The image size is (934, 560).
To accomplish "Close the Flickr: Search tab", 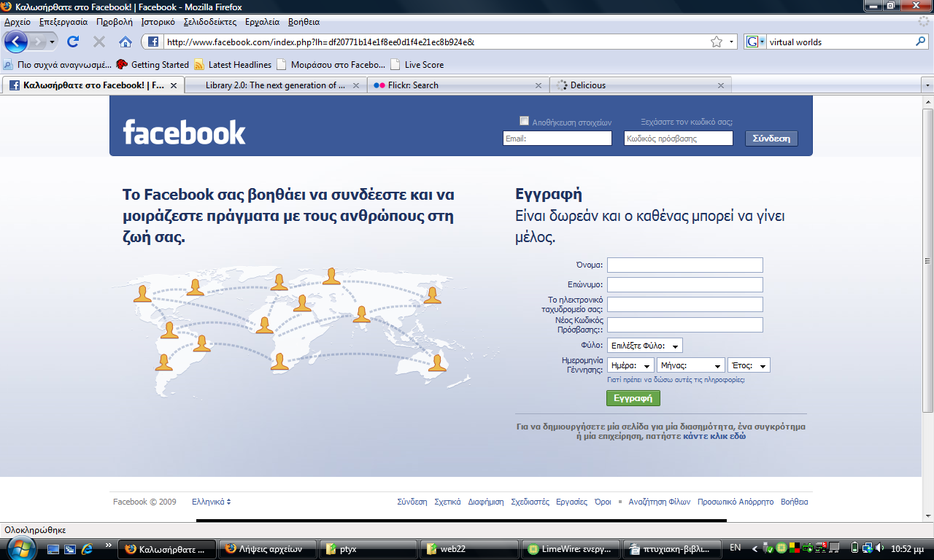I will pos(539,85).
